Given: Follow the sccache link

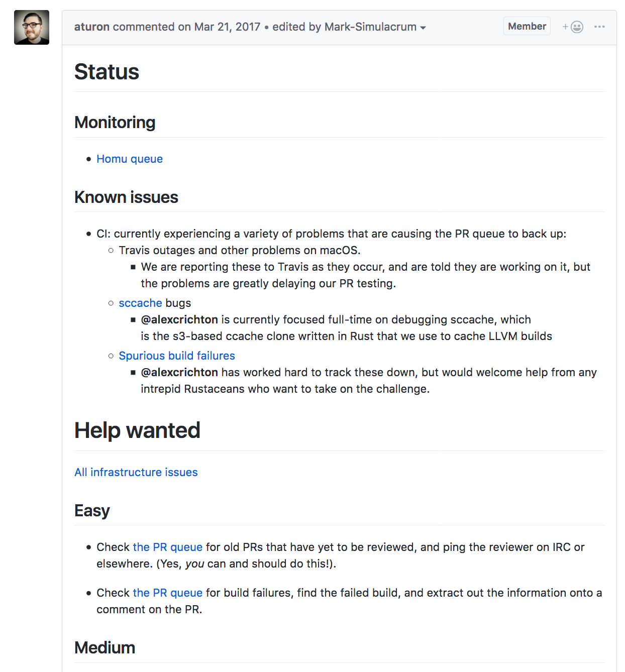Looking at the screenshot, I should (140, 303).
